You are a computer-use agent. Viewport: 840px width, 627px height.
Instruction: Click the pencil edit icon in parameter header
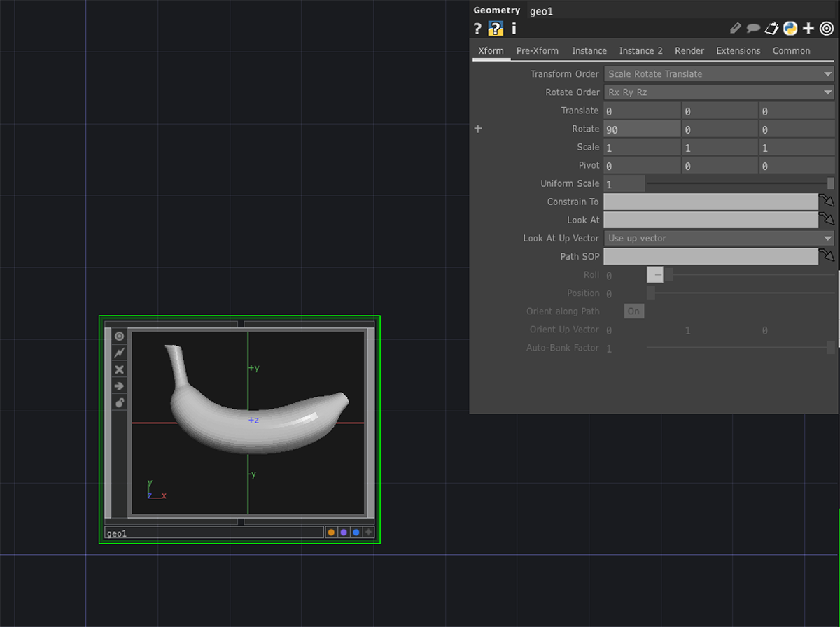735,29
